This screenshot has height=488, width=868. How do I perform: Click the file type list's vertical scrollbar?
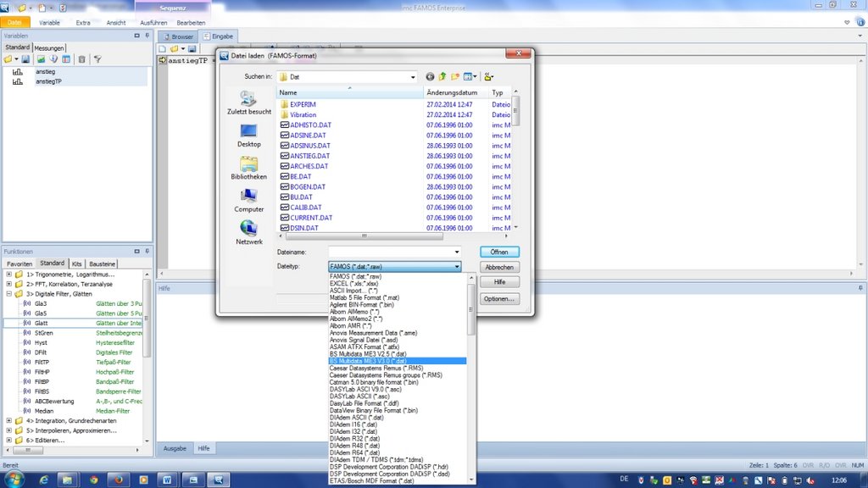471,379
